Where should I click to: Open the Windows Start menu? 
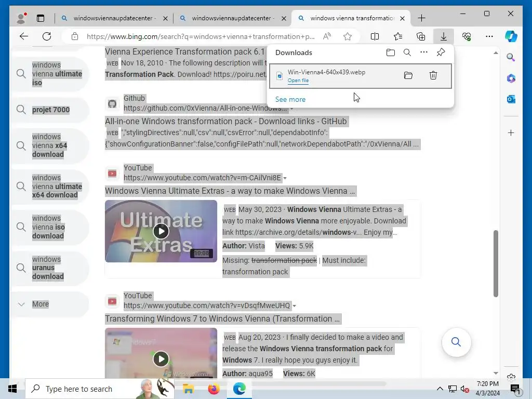point(12,389)
